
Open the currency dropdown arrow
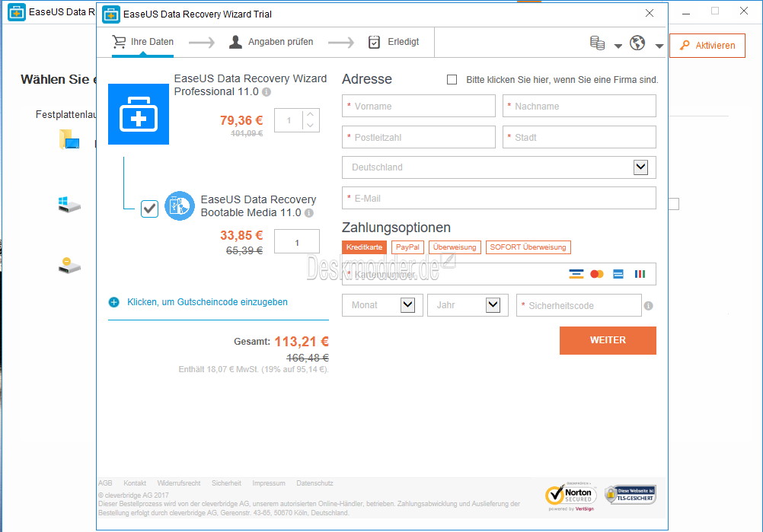[x=618, y=46]
